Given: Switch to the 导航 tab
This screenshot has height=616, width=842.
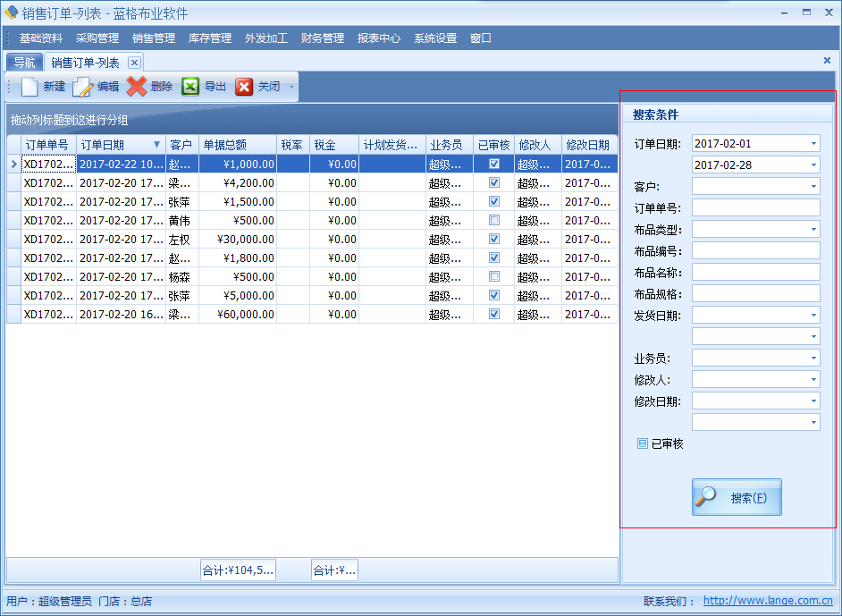Looking at the screenshot, I should point(25,63).
